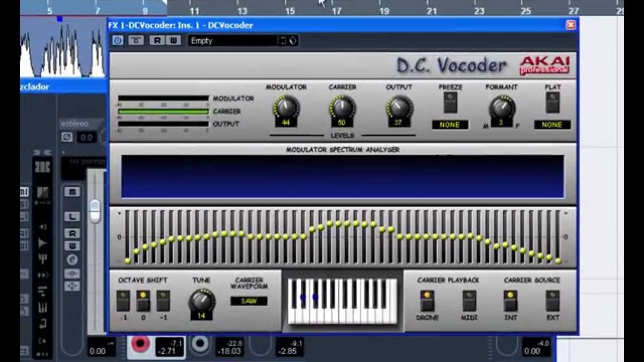The width and height of the screenshot is (644, 362).
Task: Open mixer channel edit e button
Action: tap(72, 260)
